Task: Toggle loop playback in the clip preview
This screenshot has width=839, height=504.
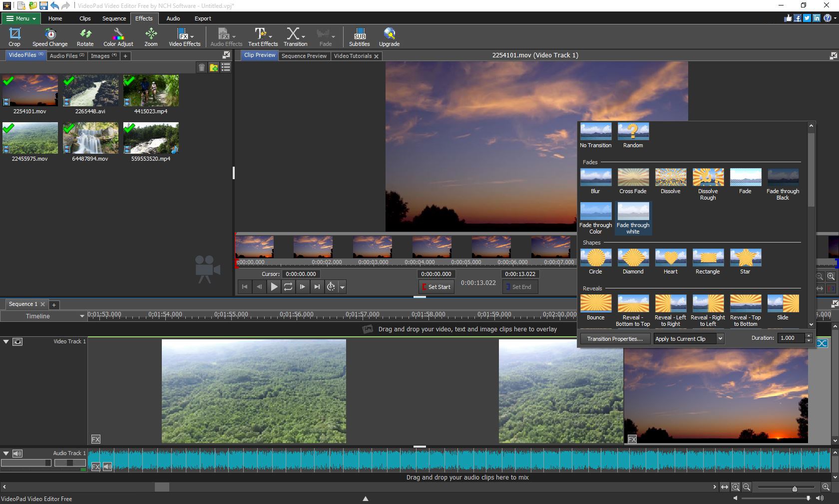Action: (x=289, y=286)
